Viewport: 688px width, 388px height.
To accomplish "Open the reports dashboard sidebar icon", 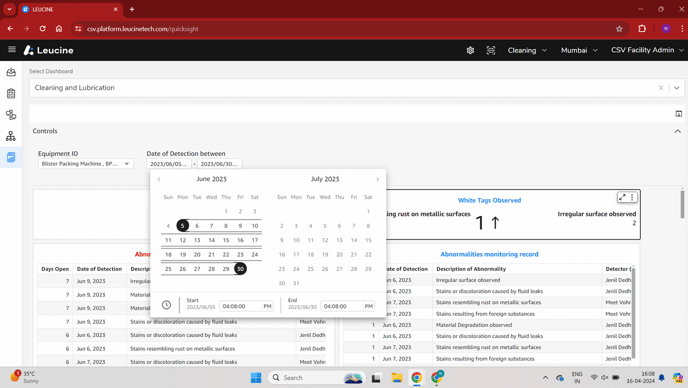I will click(x=11, y=157).
